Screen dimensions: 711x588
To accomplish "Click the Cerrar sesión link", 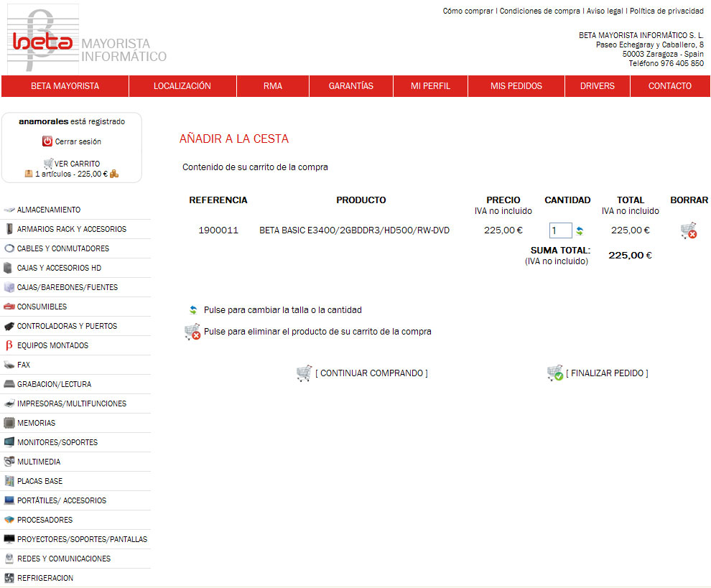I will [78, 141].
